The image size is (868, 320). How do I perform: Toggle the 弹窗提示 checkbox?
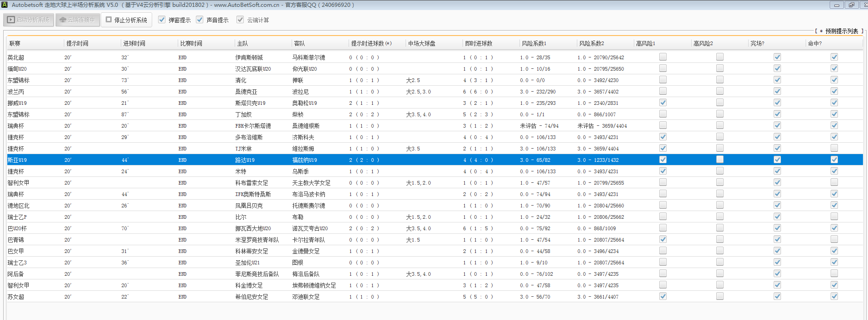[162, 20]
